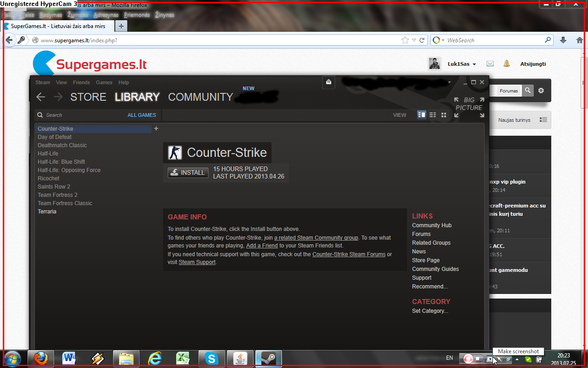The image size is (588, 368).
Task: Open Steam inbox envelope icon
Action: (x=329, y=82)
